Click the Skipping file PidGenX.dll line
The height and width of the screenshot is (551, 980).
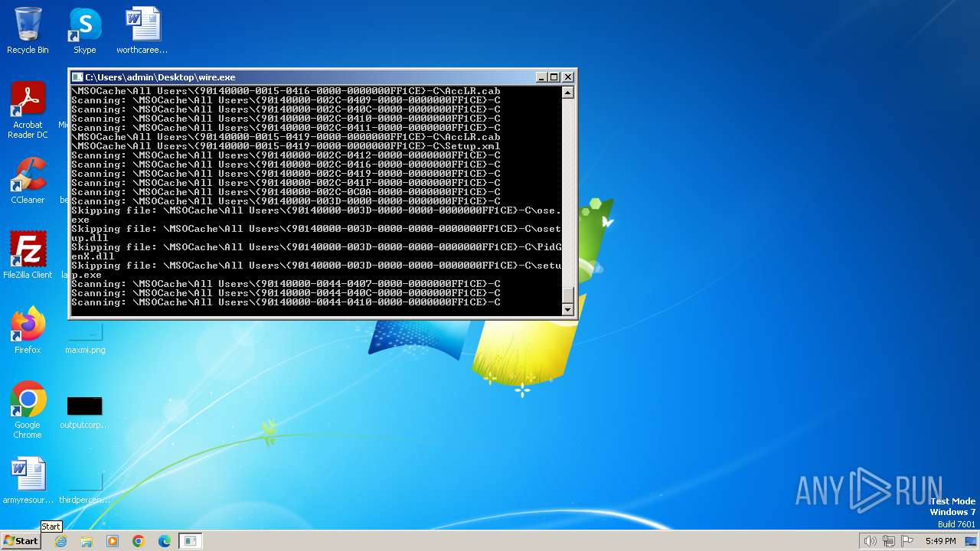[316, 252]
